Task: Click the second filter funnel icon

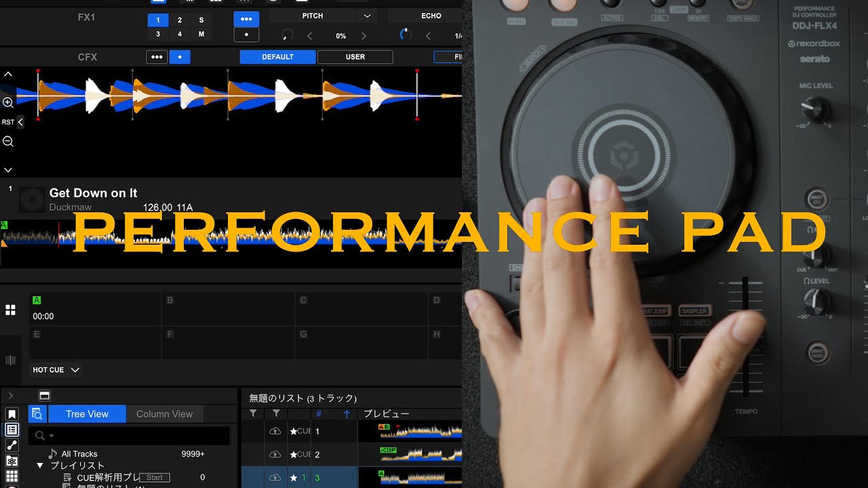Action: coord(276,413)
